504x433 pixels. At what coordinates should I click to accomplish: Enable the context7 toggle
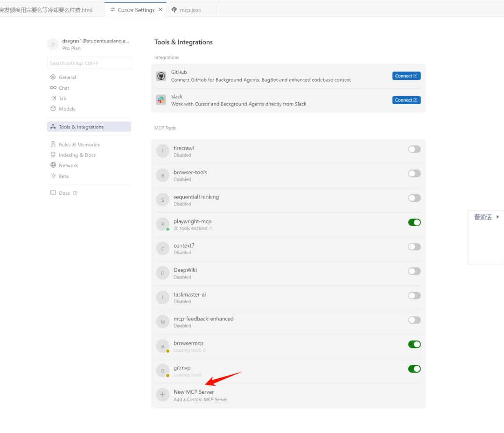tap(414, 247)
